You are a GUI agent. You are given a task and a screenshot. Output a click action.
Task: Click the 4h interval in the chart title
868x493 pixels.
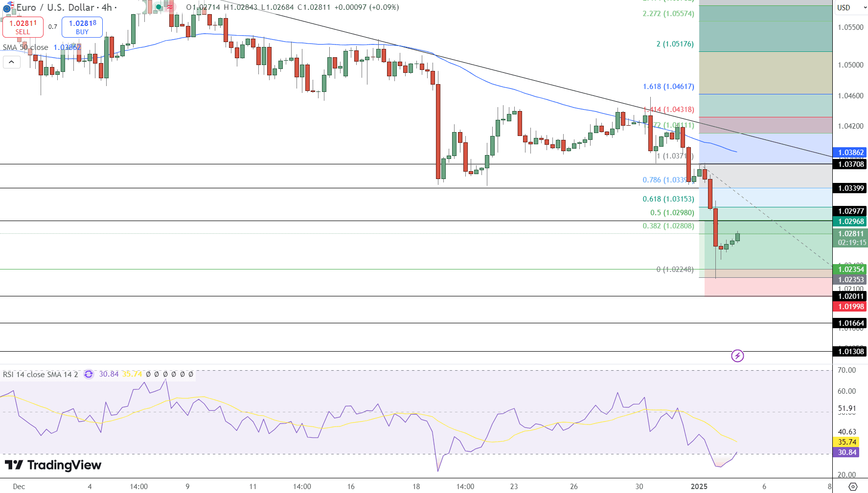point(106,7)
